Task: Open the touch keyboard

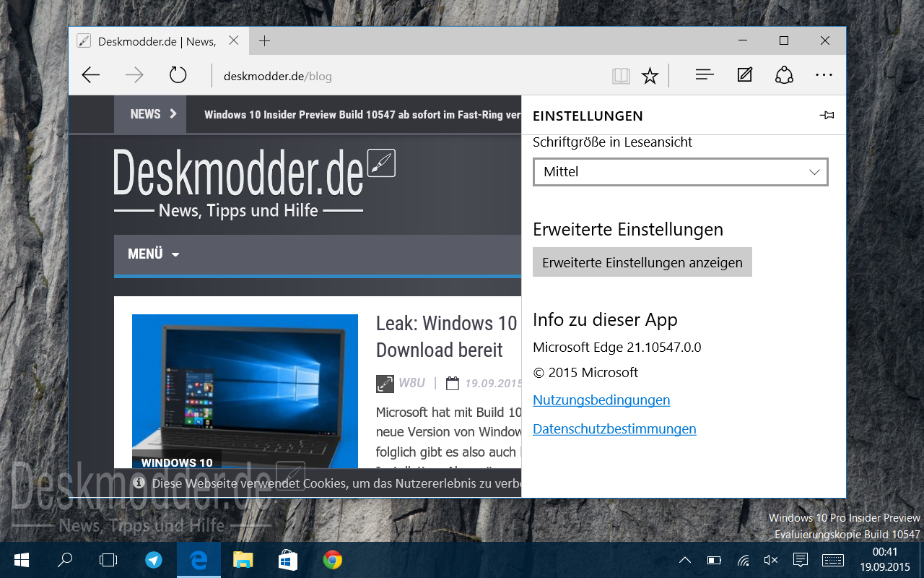Action: 833,560
